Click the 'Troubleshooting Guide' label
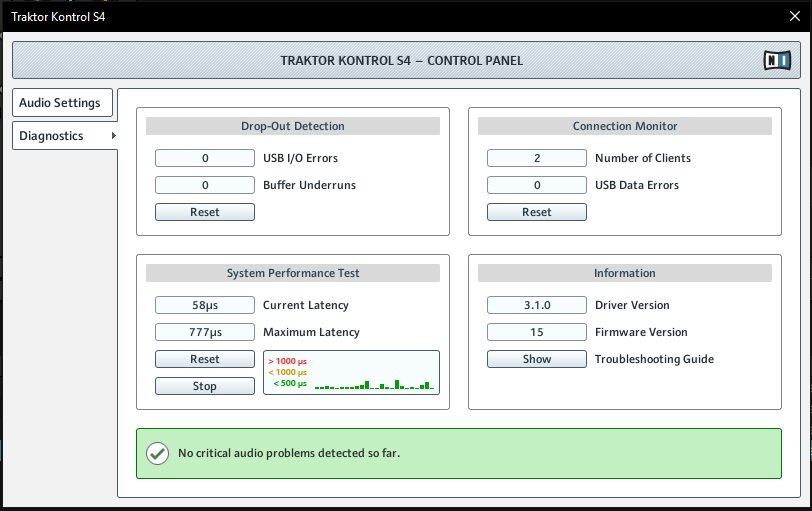 pyautogui.click(x=654, y=359)
